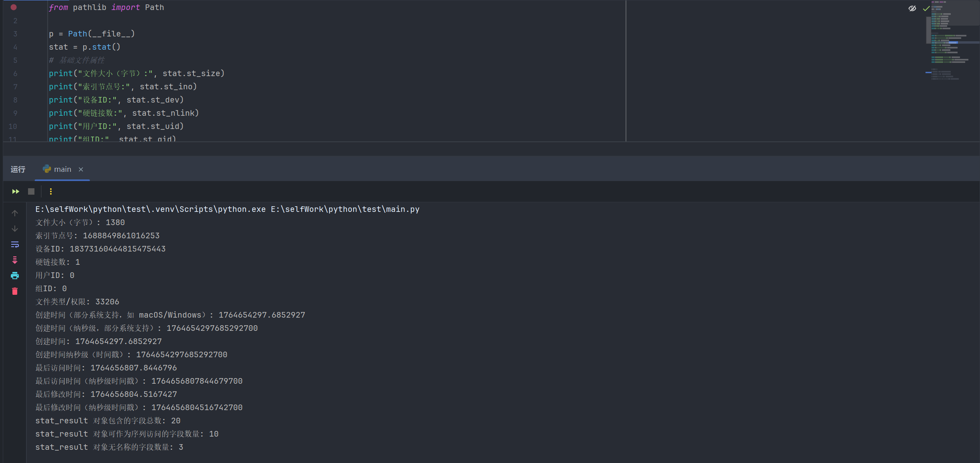The image size is (980, 463).
Task: Click line number 6 in gutter
Action: [15, 74]
